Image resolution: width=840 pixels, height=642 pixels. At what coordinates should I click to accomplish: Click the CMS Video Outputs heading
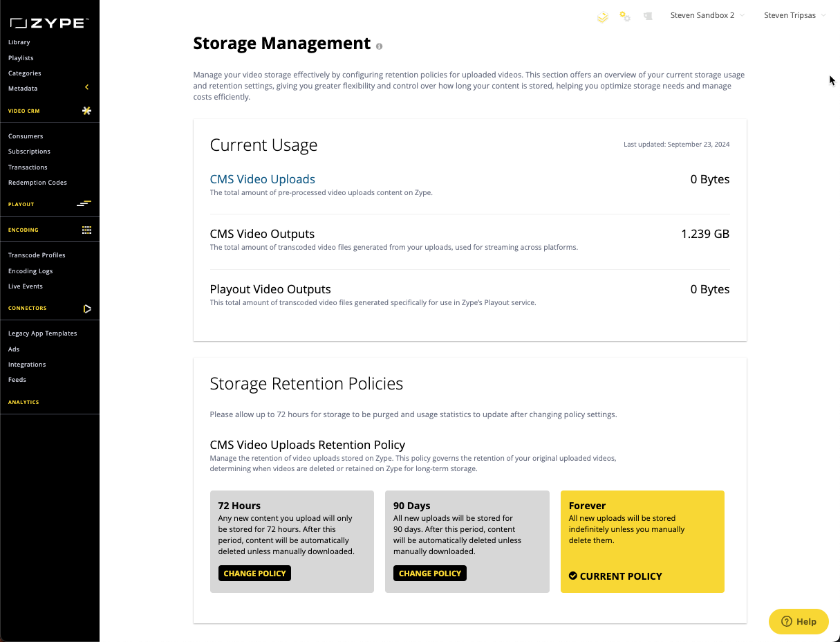pyautogui.click(x=262, y=234)
